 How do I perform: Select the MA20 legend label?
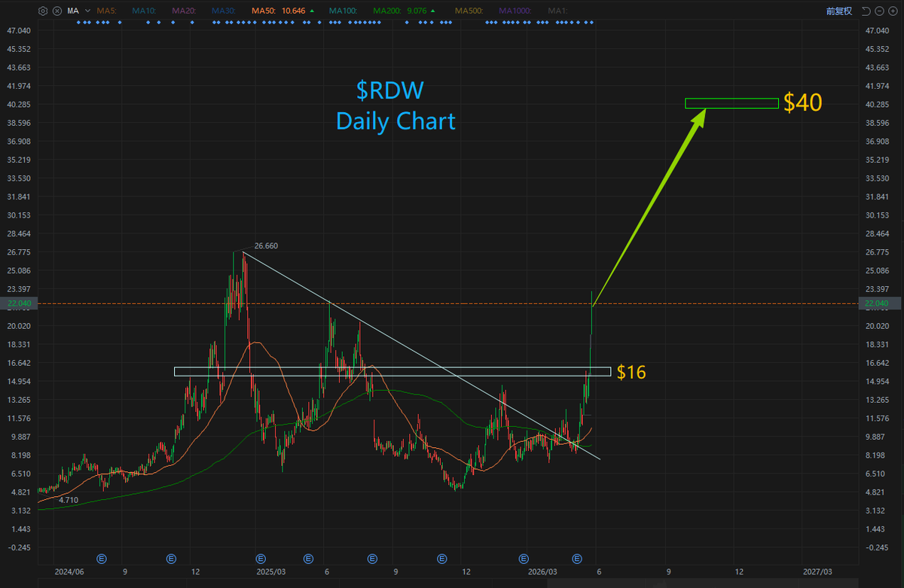[183, 11]
